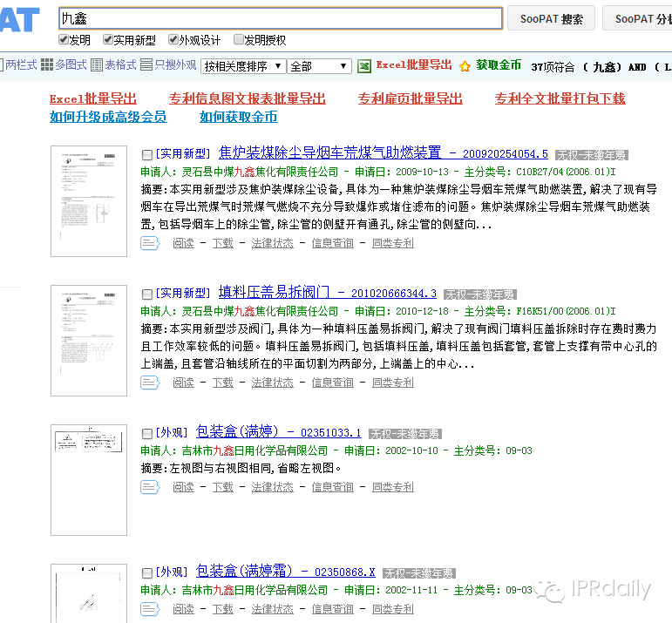Check the box for 焦炉装煤除尘导烟车 patent
Image resolution: width=672 pixels, height=623 pixels.
coord(147,155)
